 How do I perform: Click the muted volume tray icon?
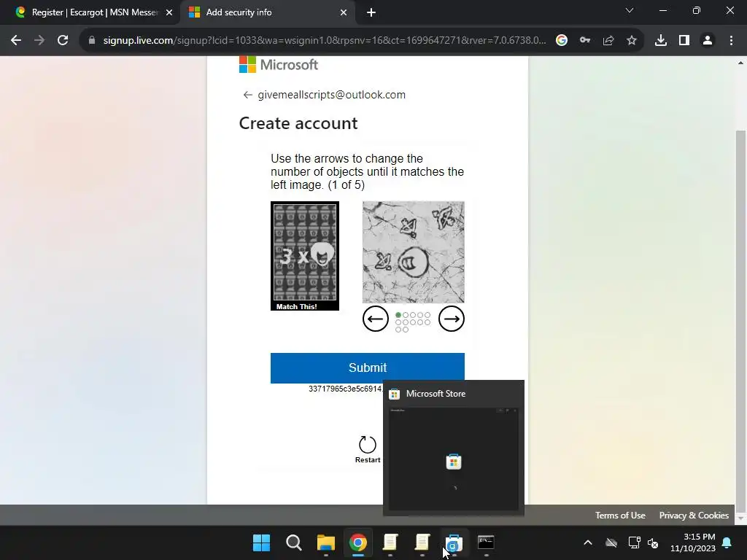click(x=653, y=542)
